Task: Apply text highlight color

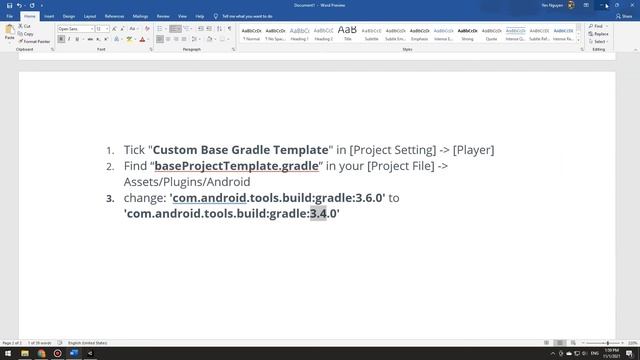Action: (x=129, y=39)
